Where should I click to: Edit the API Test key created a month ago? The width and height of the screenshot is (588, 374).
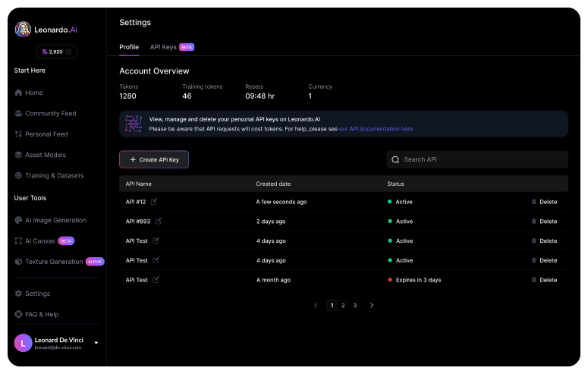pos(156,279)
